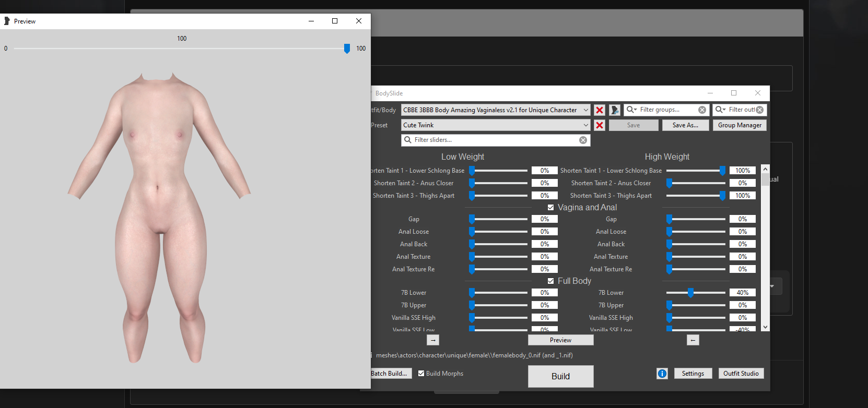Open Outfit Studio
The image size is (868, 408).
(x=741, y=374)
